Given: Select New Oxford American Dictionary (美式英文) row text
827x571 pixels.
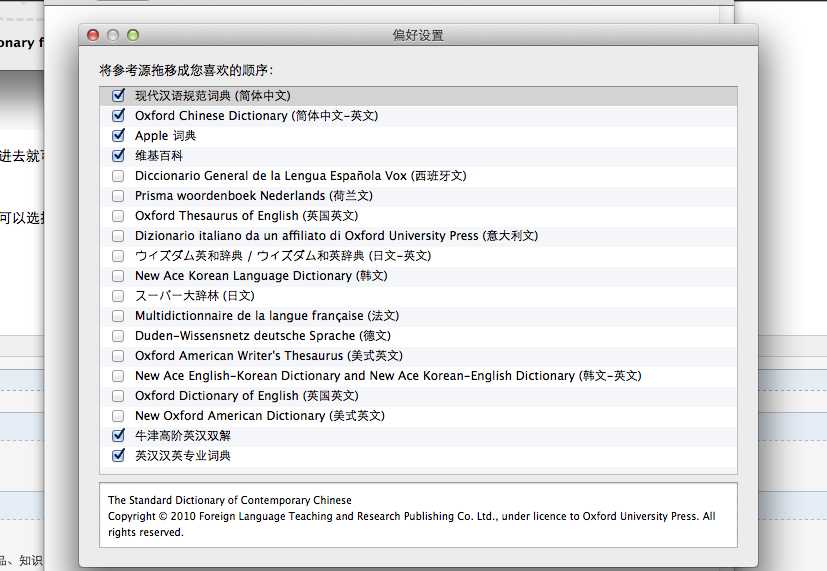Looking at the screenshot, I should tap(259, 416).
